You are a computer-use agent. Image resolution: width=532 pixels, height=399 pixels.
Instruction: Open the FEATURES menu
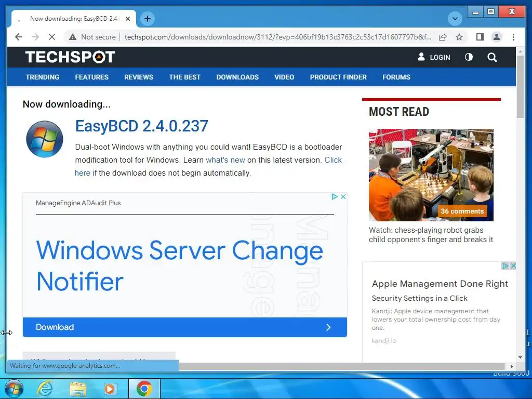click(91, 77)
